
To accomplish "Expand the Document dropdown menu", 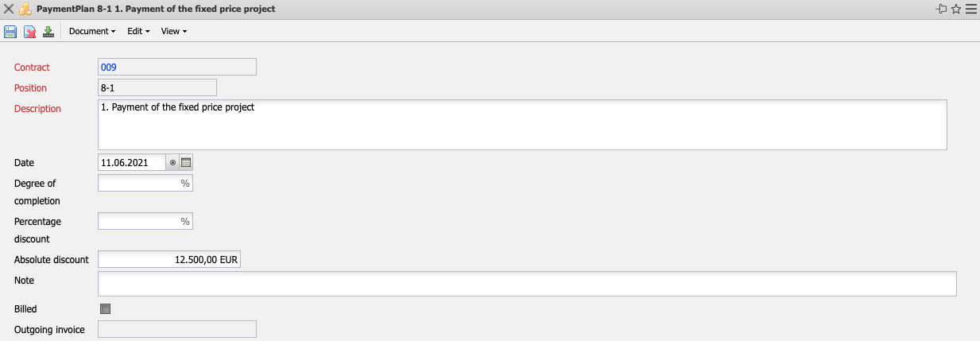I will pyautogui.click(x=92, y=32).
